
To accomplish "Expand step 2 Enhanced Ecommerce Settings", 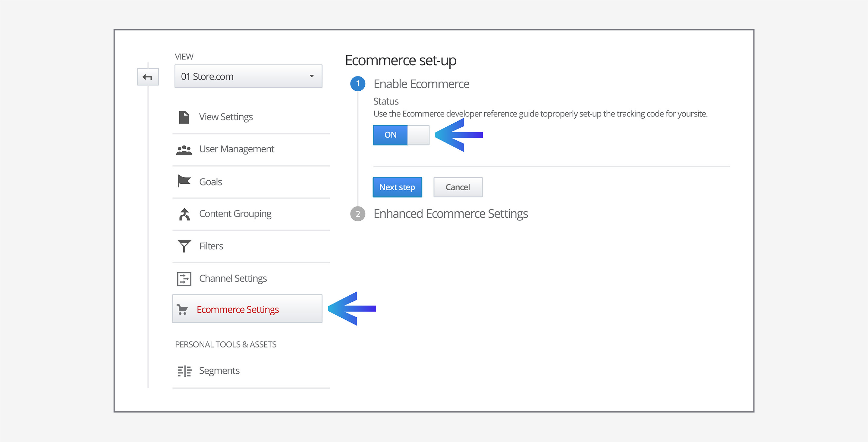I will pos(450,214).
